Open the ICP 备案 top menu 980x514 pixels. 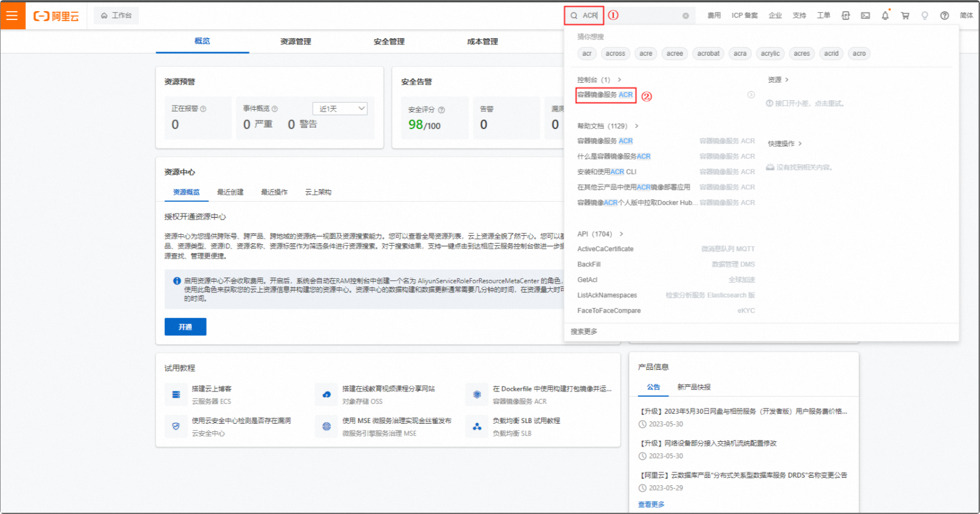[744, 16]
